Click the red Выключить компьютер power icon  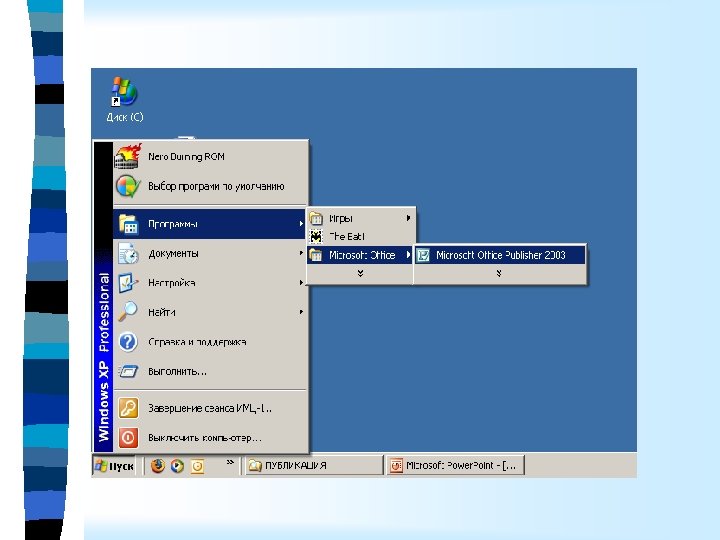128,438
